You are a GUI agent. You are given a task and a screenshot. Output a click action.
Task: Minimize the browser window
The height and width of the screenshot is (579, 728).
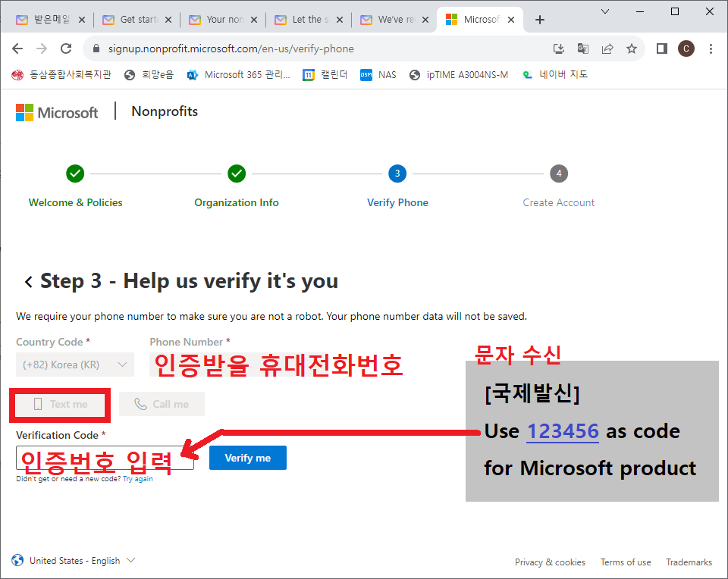click(640, 11)
